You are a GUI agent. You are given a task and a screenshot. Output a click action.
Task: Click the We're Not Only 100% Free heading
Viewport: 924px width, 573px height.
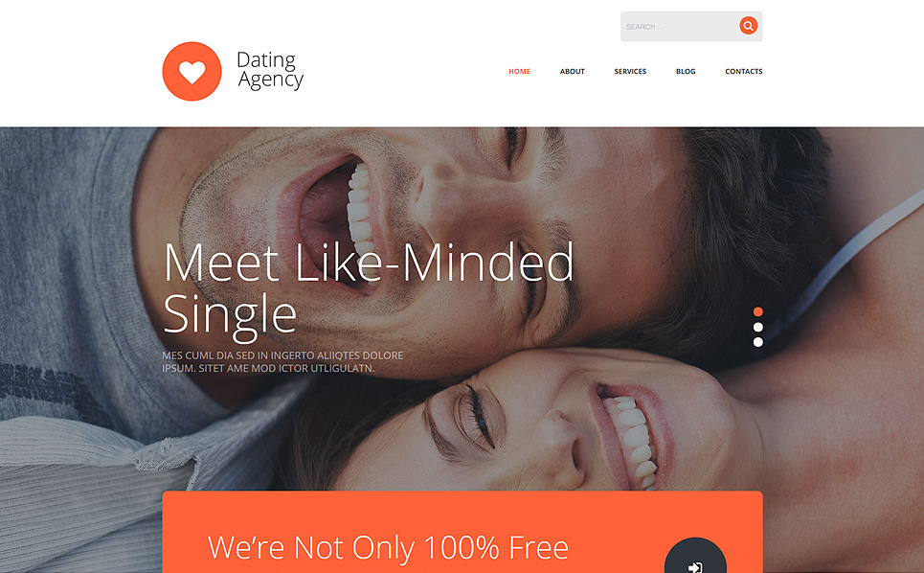click(388, 548)
